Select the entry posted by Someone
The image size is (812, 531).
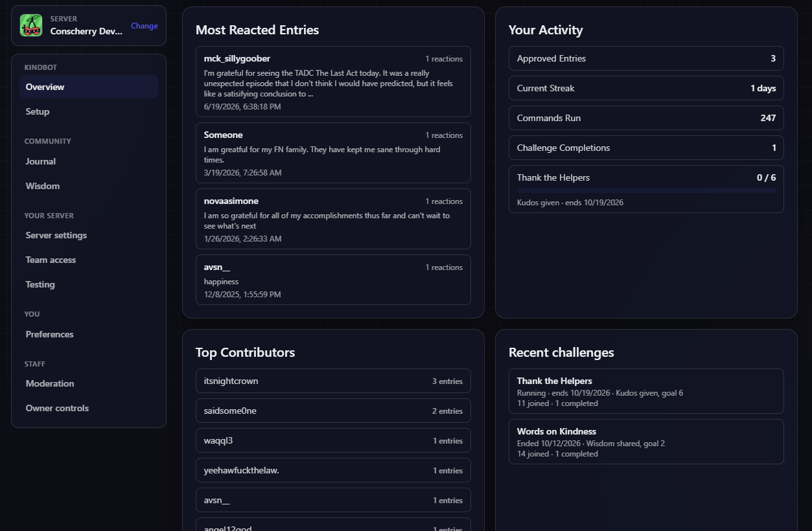pyautogui.click(x=333, y=153)
